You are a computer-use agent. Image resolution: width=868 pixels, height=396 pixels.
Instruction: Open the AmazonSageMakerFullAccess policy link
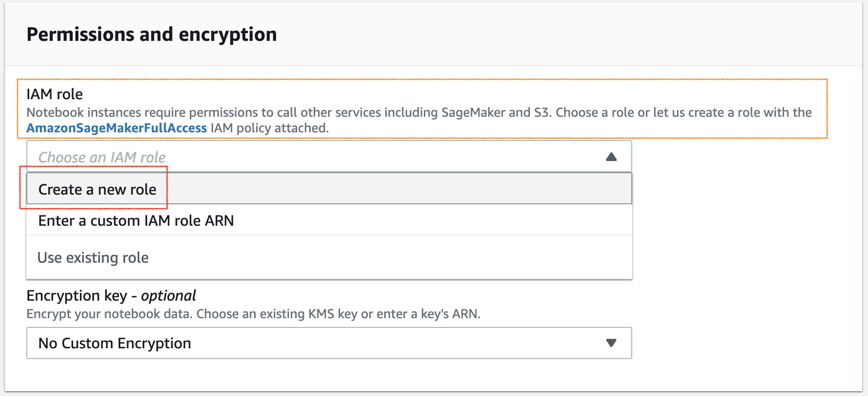[116, 128]
